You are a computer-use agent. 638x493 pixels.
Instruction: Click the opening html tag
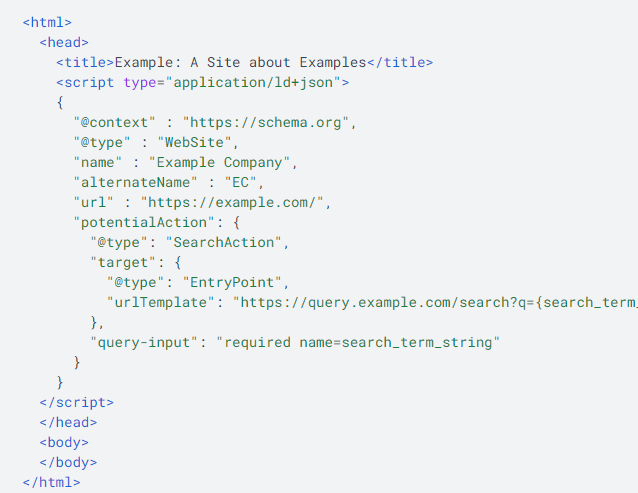click(x=47, y=21)
